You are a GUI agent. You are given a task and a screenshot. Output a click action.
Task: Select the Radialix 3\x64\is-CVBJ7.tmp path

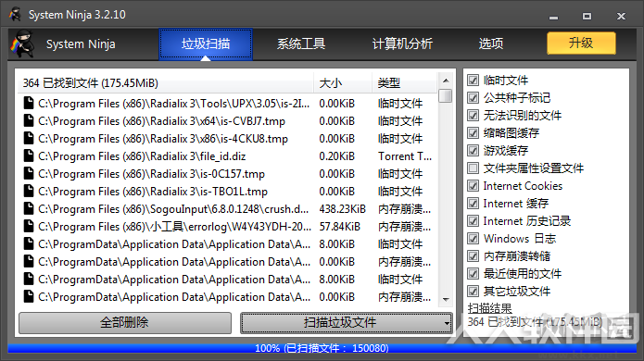tap(162, 121)
